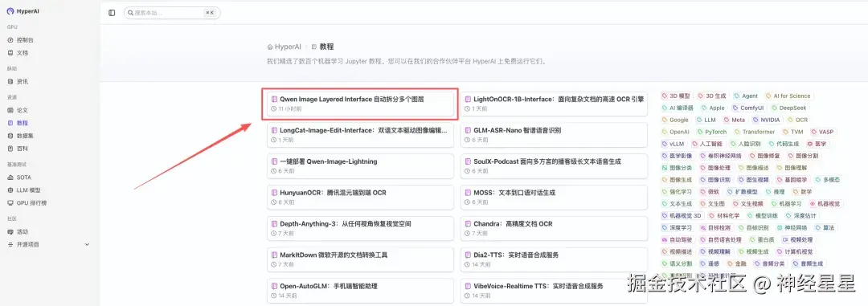Screen dimensions: 868x306
Task: Focus the 搜索本站 search box
Action: click(x=172, y=13)
